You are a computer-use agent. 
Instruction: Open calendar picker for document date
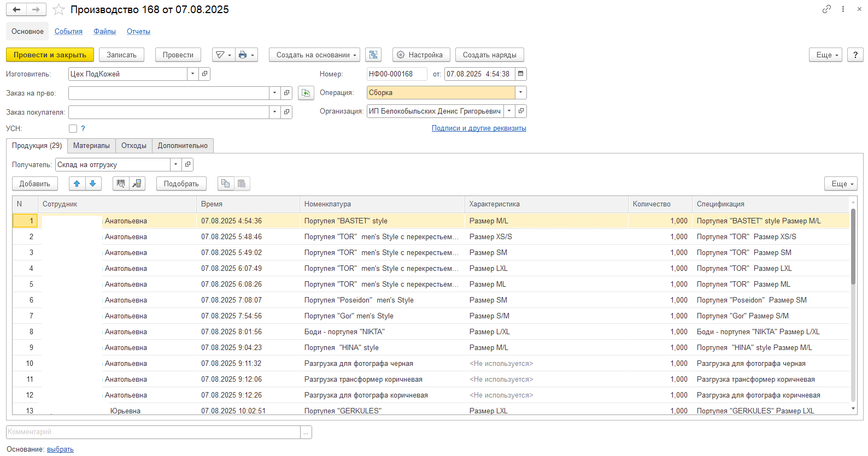click(x=520, y=74)
